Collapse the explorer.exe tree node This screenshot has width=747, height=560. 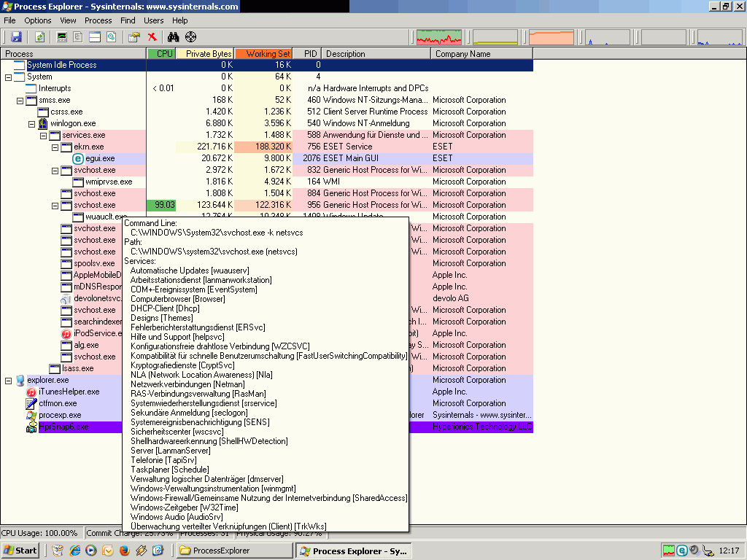pos(8,381)
